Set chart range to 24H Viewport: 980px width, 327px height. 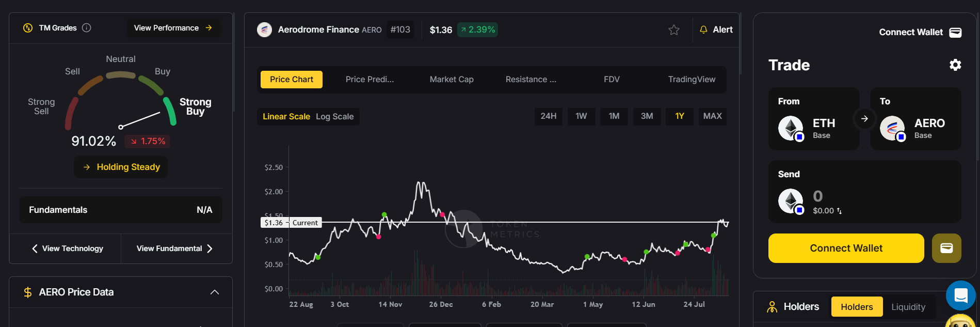coord(549,116)
